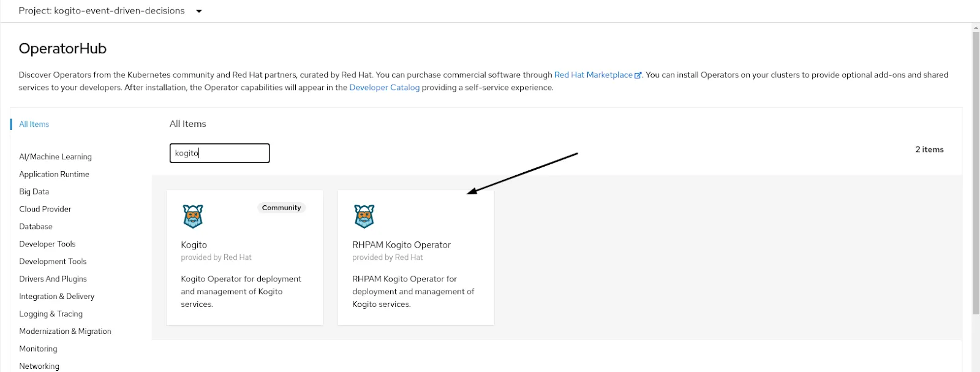Focus the search field containing kogito
Viewport: 980px width, 372px height.
pyautogui.click(x=219, y=153)
